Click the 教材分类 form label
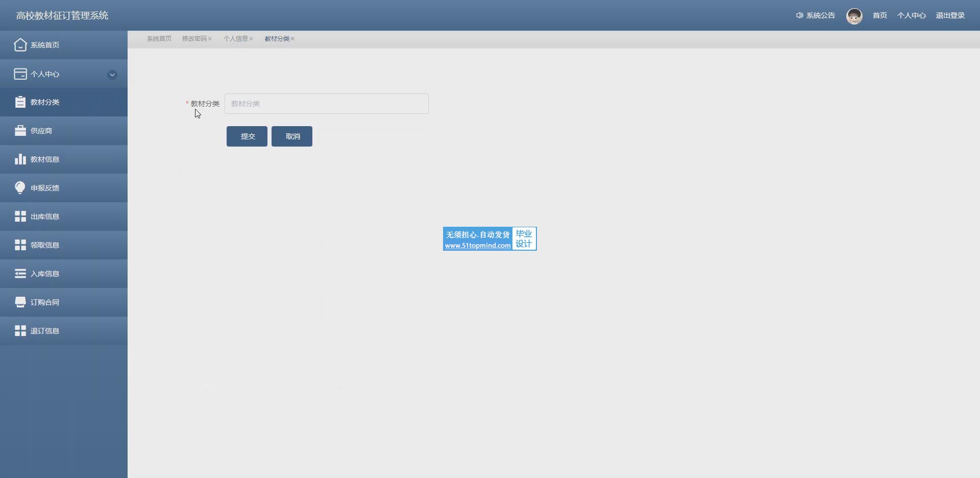Viewport: 980px width, 478px height. pyautogui.click(x=205, y=104)
